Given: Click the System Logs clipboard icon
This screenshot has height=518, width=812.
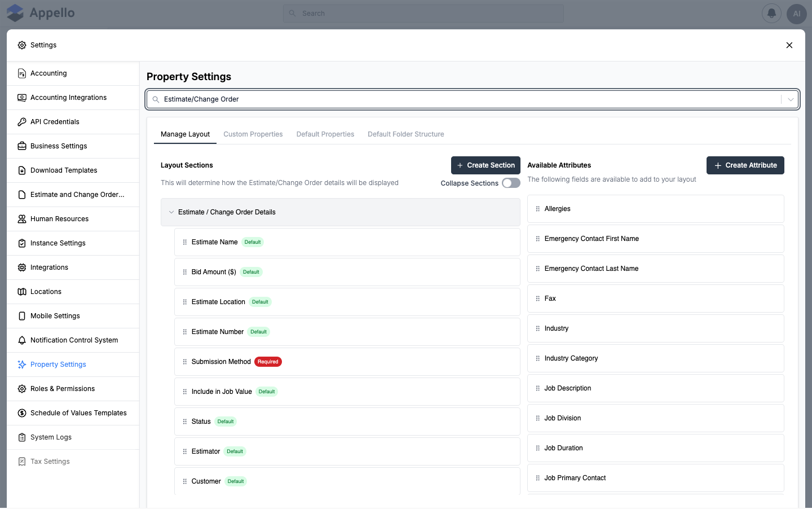Looking at the screenshot, I should (22, 437).
